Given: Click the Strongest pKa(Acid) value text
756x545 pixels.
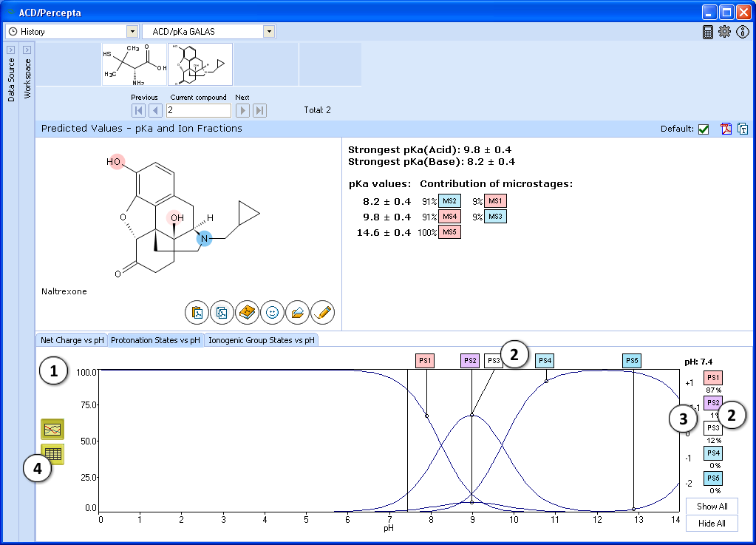Looking at the screenshot, I should point(429,150).
